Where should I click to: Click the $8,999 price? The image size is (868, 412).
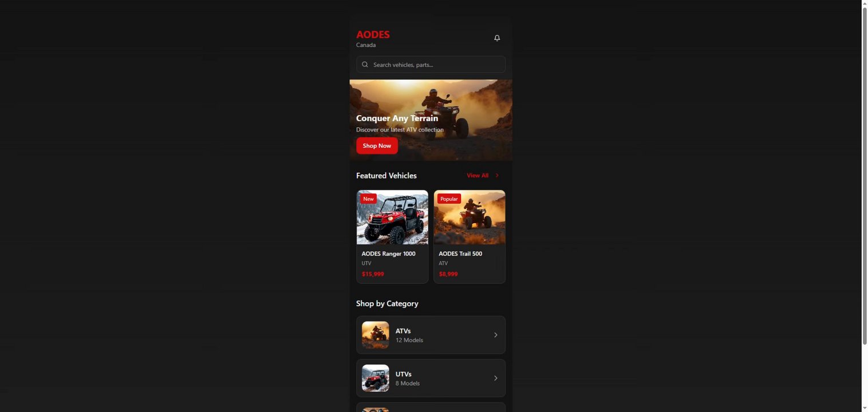tap(448, 274)
